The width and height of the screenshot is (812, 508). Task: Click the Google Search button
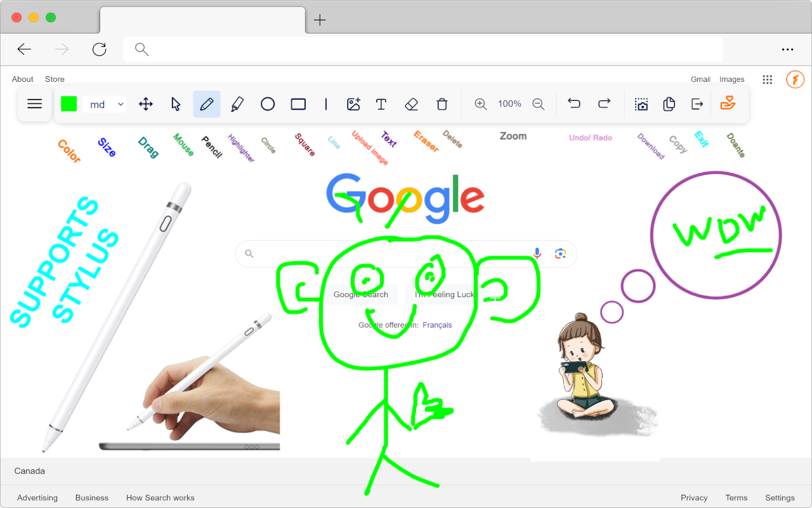click(361, 295)
